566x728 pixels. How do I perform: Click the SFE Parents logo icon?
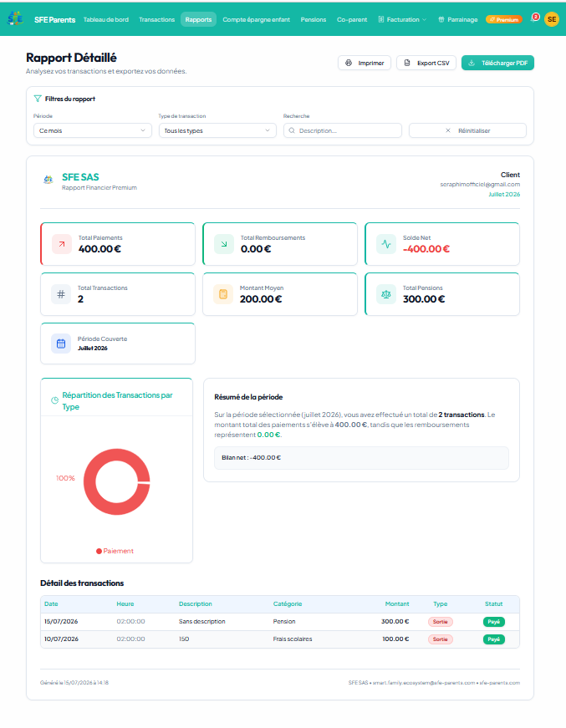15,18
